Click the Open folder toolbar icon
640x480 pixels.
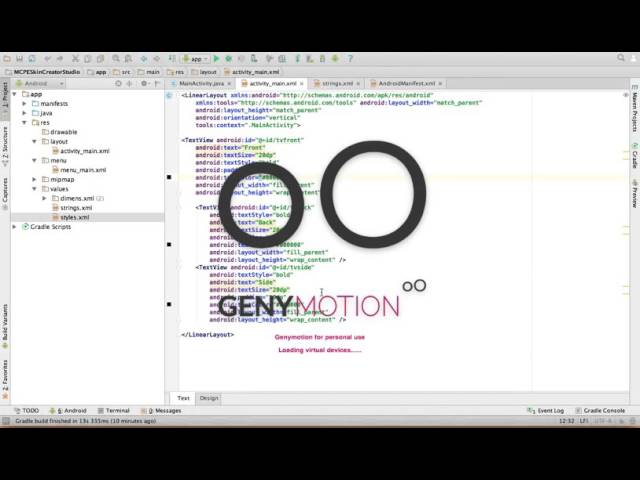coord(7,59)
